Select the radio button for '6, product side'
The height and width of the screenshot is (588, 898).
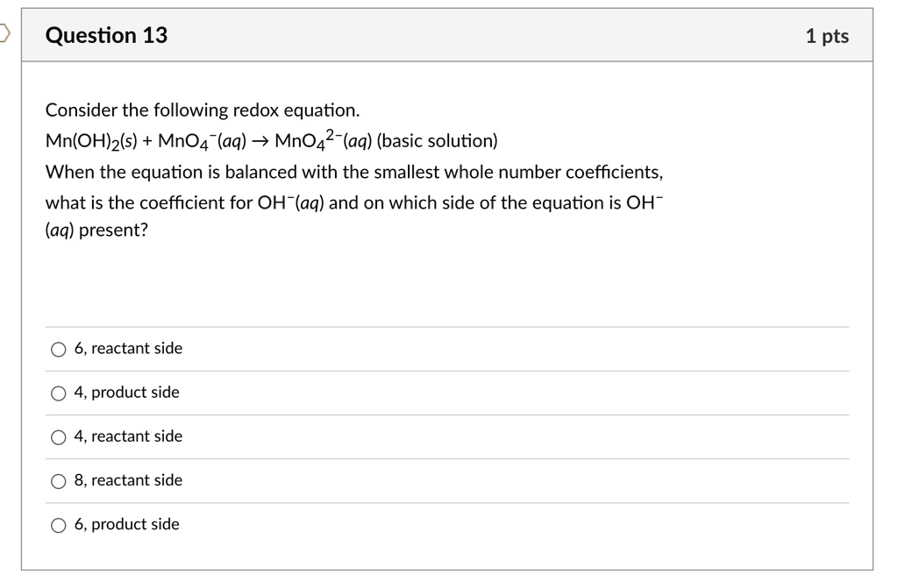coord(58,524)
